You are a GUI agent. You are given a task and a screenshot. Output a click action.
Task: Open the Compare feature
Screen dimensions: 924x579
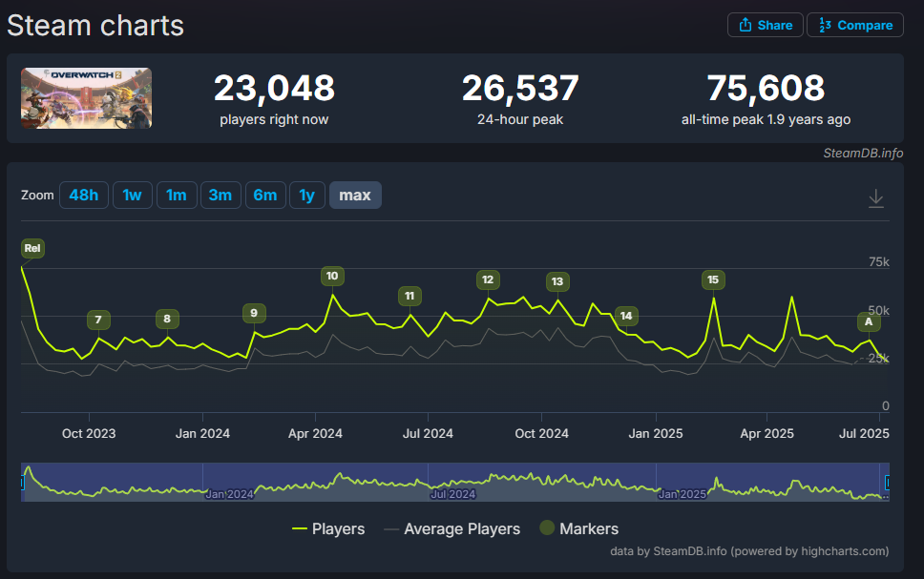[854, 26]
